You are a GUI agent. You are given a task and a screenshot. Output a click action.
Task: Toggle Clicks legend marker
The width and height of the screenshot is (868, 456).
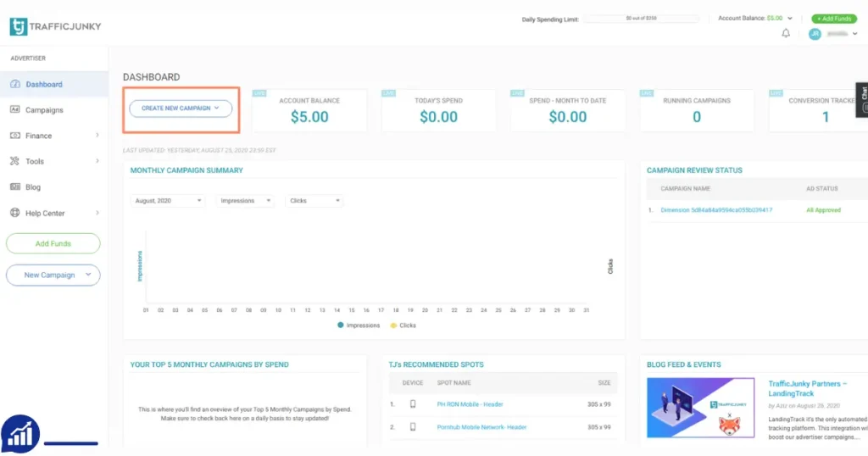coord(393,325)
